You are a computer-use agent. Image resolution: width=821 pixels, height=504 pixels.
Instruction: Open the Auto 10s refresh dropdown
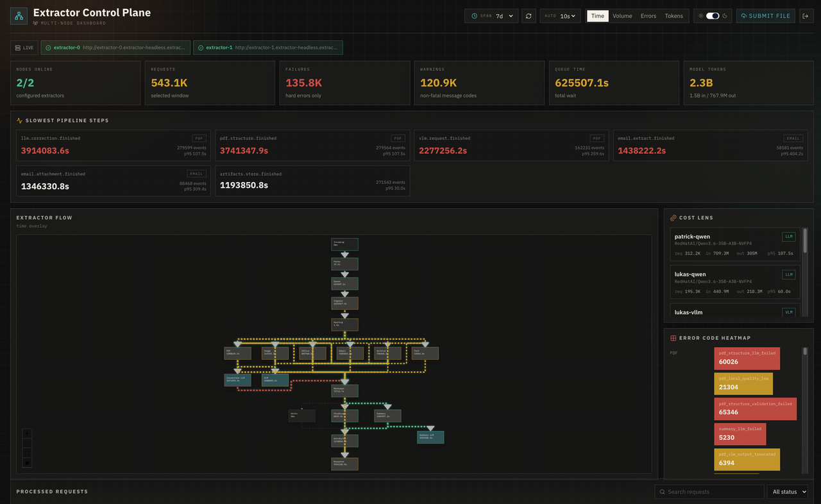(561, 16)
